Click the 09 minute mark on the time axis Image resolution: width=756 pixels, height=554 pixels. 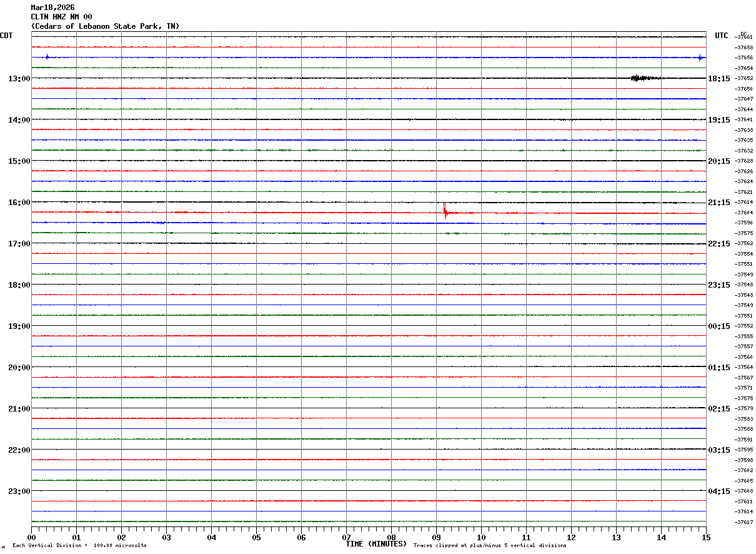click(436, 537)
